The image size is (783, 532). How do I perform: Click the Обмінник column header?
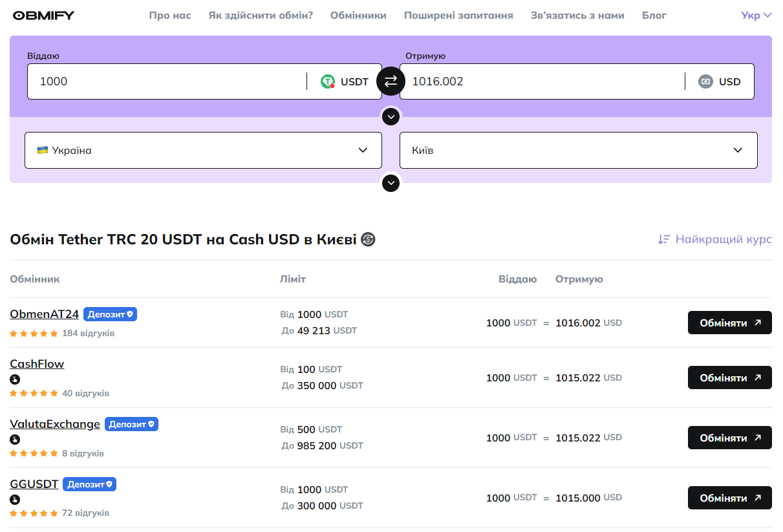click(x=35, y=279)
